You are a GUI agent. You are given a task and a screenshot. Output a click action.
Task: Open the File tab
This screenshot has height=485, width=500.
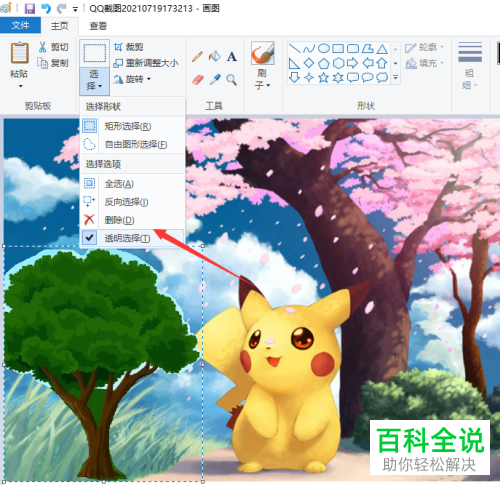pos(20,25)
